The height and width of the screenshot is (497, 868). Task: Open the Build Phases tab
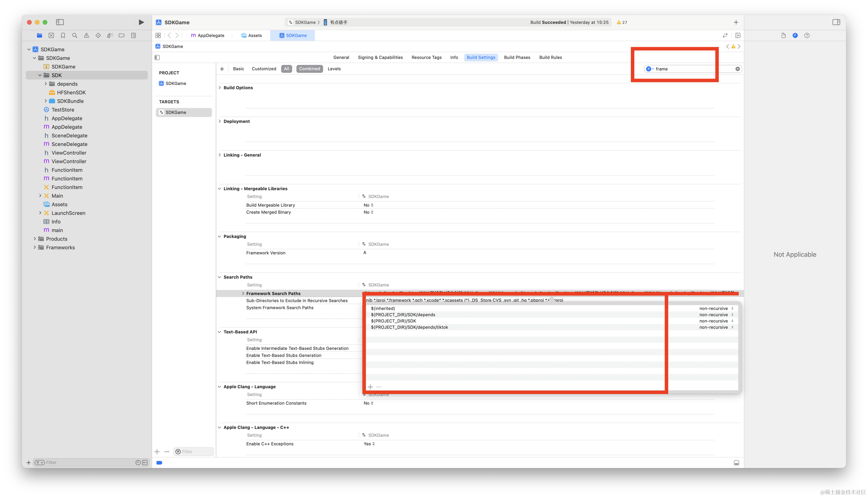tap(517, 57)
